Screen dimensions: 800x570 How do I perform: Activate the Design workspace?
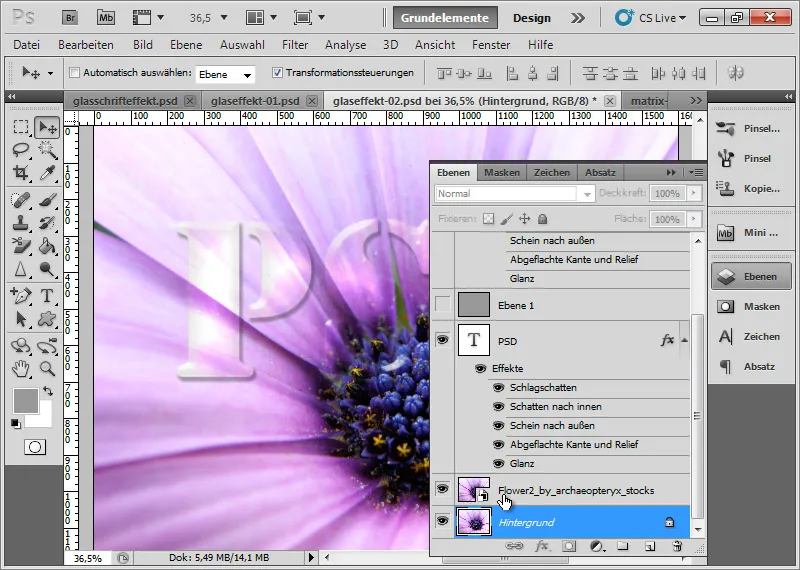pyautogui.click(x=532, y=18)
